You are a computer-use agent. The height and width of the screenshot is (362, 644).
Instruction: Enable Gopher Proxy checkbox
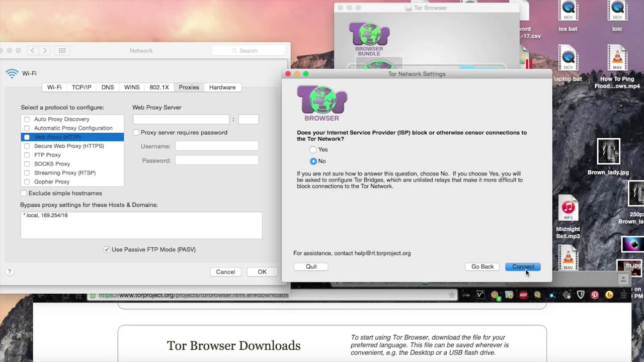tap(27, 182)
